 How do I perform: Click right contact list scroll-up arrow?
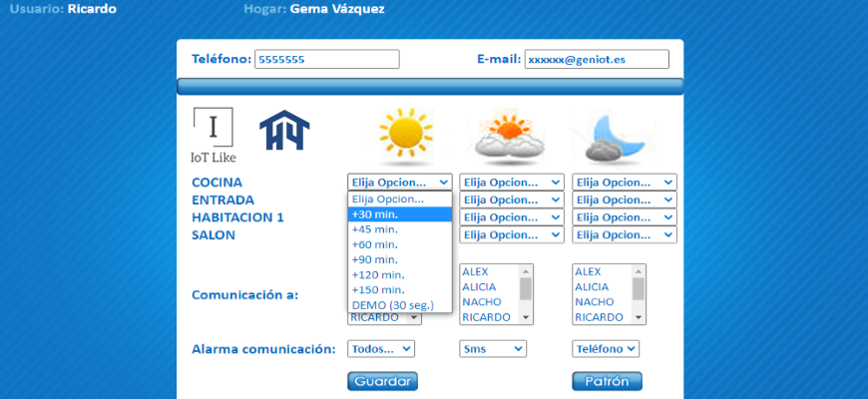pos(639,270)
